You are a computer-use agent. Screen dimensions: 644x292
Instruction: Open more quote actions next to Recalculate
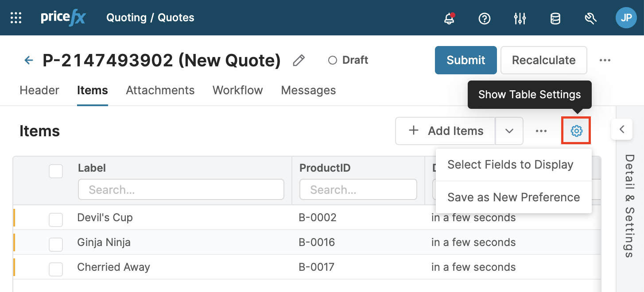coord(605,60)
